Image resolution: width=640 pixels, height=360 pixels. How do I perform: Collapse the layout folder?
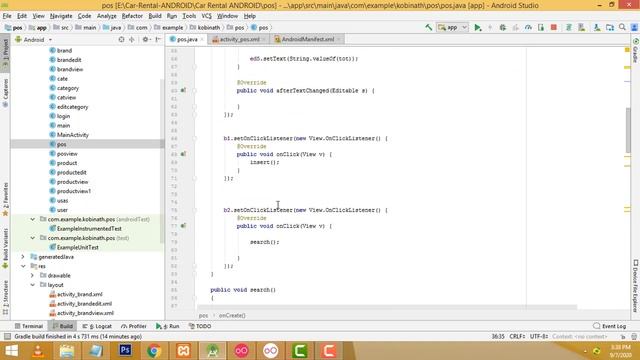(33, 285)
